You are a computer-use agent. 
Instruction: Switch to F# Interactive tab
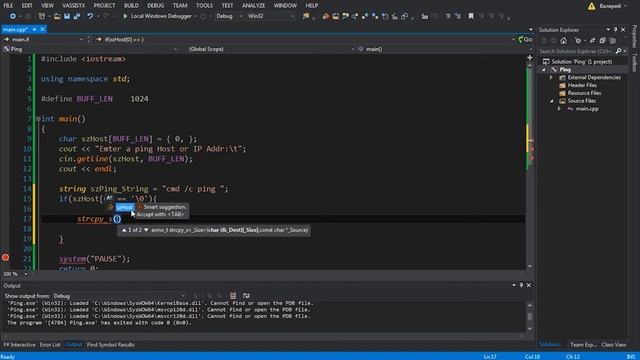click(x=19, y=345)
